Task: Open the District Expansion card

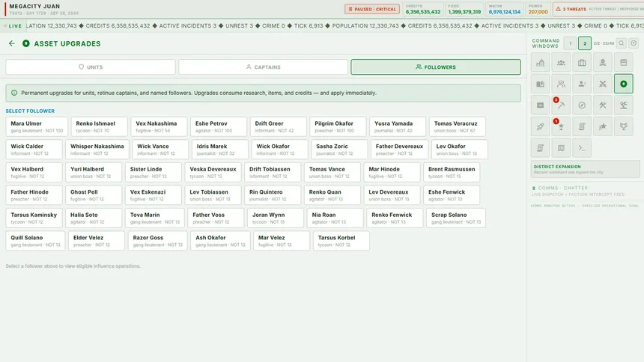Action: click(x=585, y=169)
